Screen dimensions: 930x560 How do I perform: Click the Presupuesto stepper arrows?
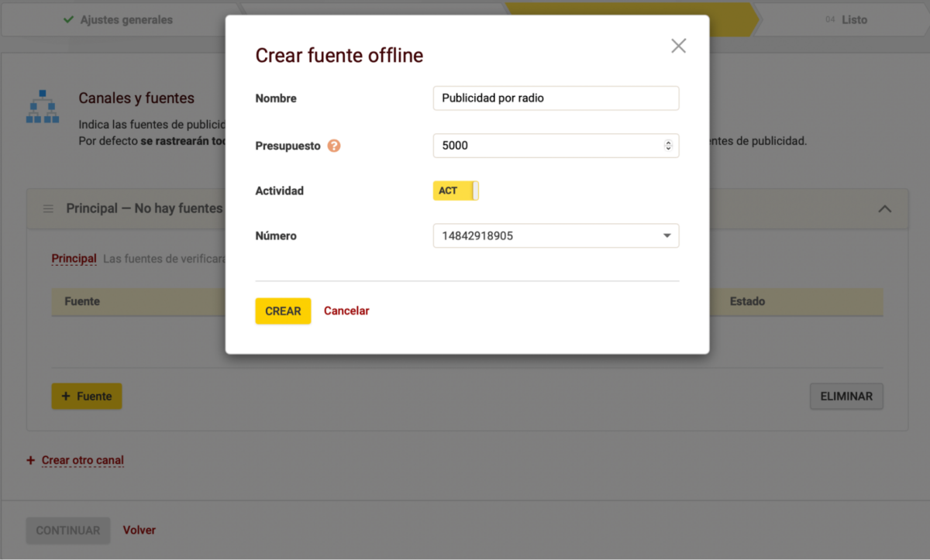click(668, 146)
